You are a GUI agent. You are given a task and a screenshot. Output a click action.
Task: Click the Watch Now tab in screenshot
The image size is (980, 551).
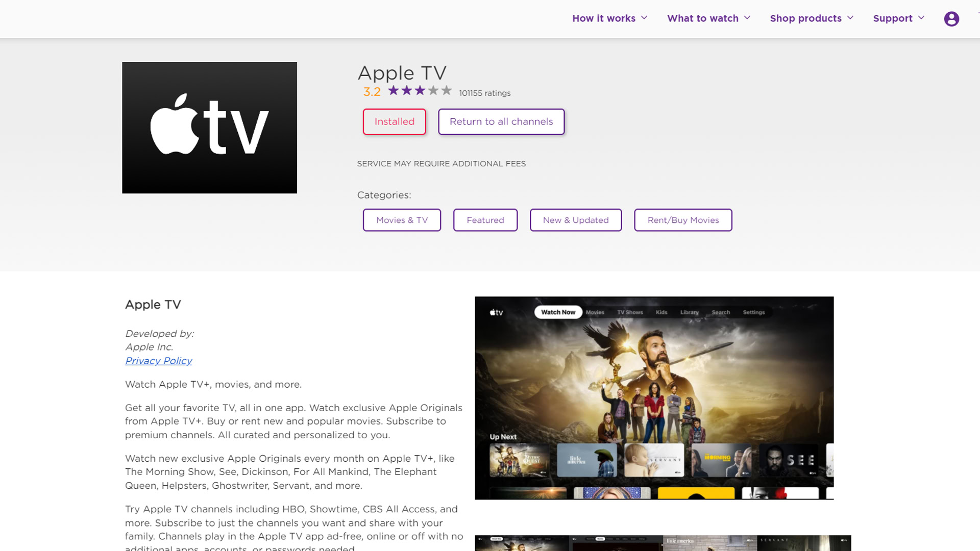(x=557, y=312)
